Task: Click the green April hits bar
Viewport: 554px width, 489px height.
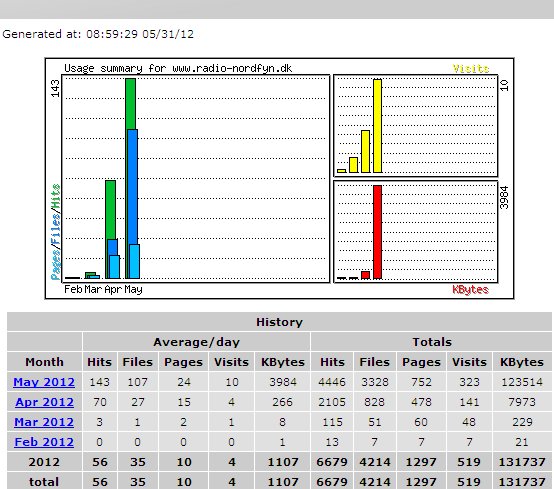Action: (x=110, y=210)
